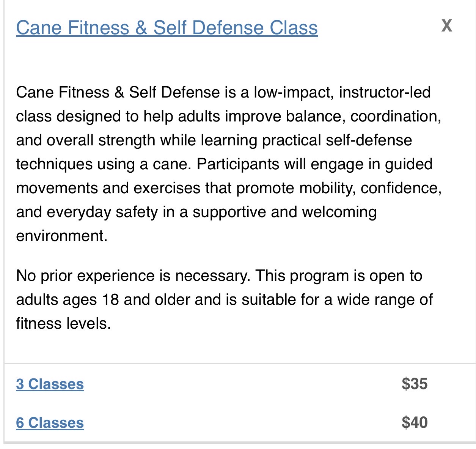The image size is (476, 449).
Task: Choose the 6 Classes option link
Action: [x=50, y=423]
